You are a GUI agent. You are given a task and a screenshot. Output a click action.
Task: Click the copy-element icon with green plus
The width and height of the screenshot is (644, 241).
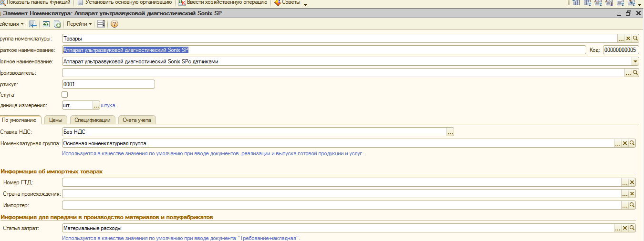pos(57,24)
